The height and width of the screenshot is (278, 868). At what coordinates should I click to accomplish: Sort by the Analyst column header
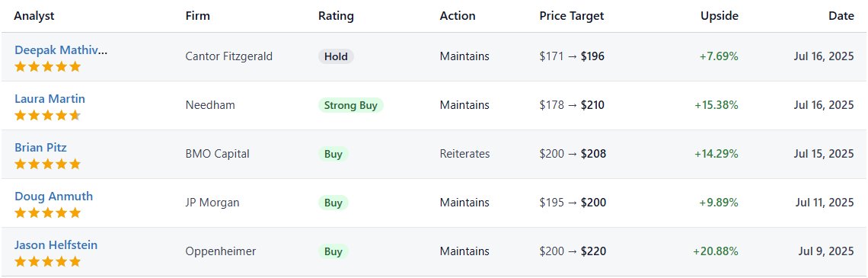(34, 16)
